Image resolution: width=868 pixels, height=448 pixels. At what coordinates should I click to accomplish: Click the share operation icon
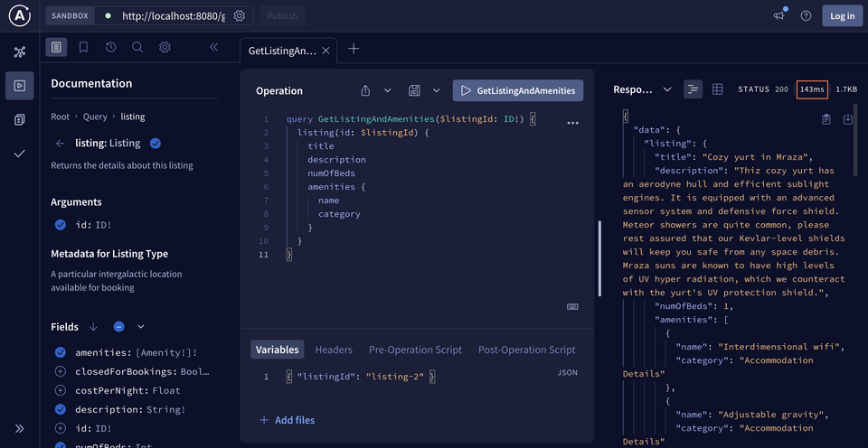point(365,90)
